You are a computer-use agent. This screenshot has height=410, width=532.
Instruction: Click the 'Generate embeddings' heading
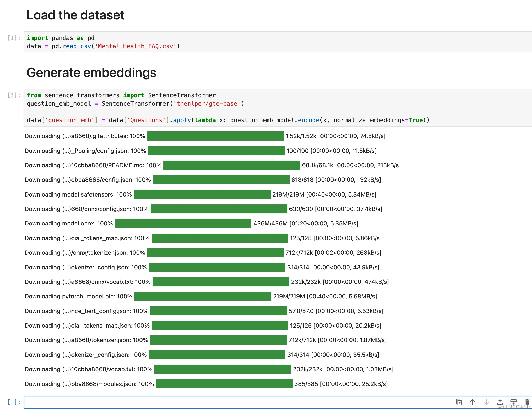(91, 72)
